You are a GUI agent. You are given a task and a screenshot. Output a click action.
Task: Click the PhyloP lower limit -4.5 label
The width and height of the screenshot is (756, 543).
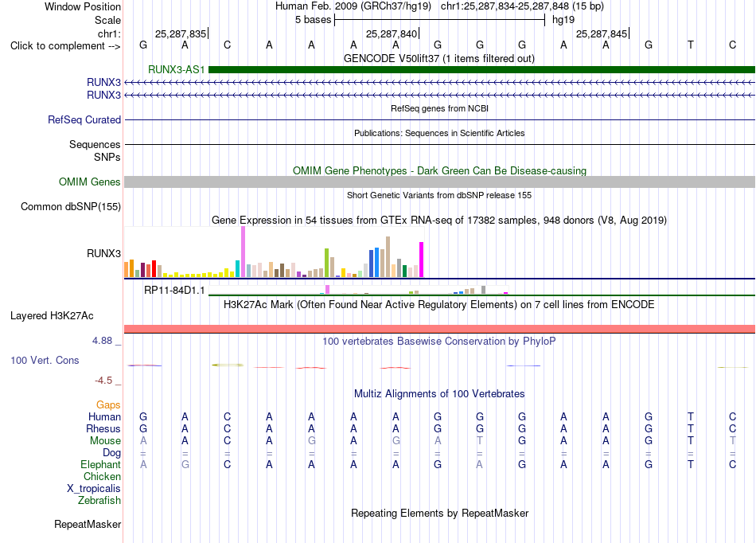103,381
